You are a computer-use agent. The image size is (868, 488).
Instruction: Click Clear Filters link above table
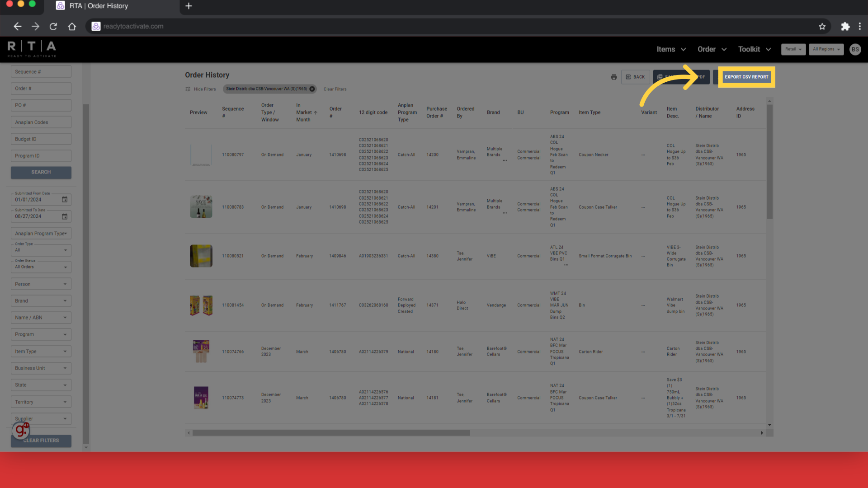pyautogui.click(x=335, y=89)
